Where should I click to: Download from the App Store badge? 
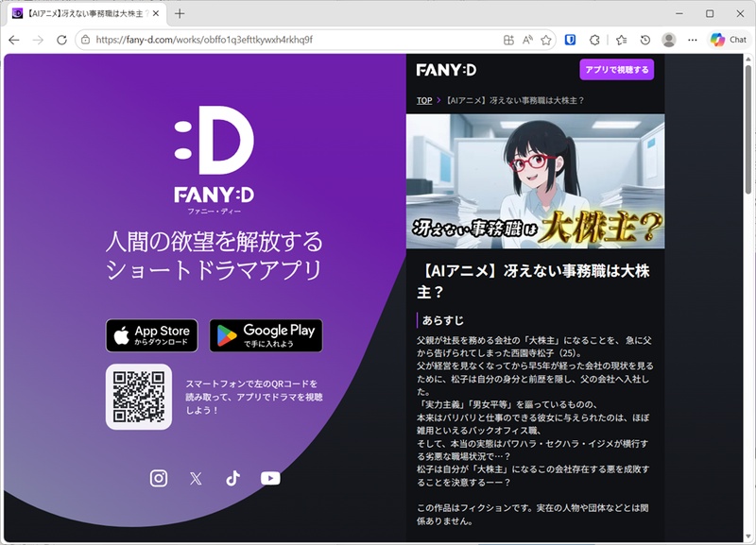click(x=152, y=335)
